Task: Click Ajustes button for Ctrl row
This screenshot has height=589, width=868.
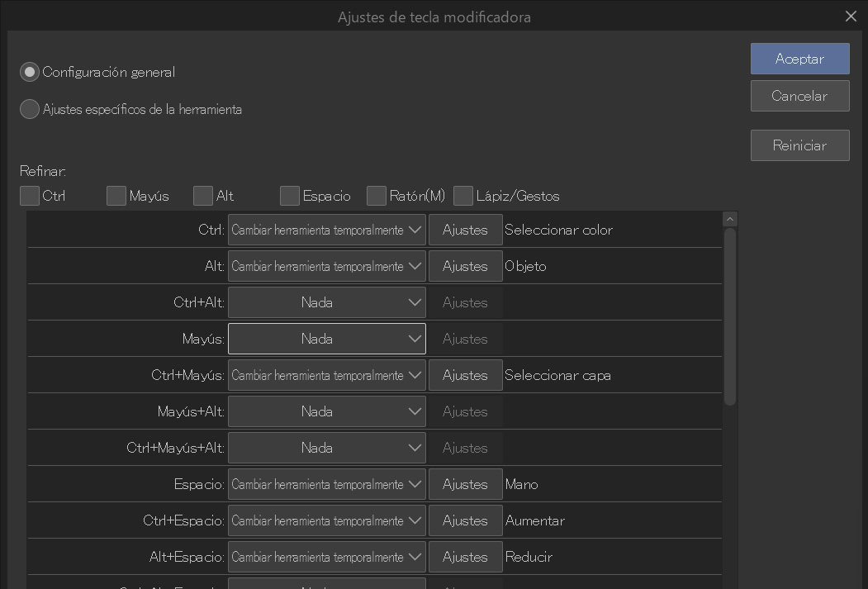Action: click(465, 230)
